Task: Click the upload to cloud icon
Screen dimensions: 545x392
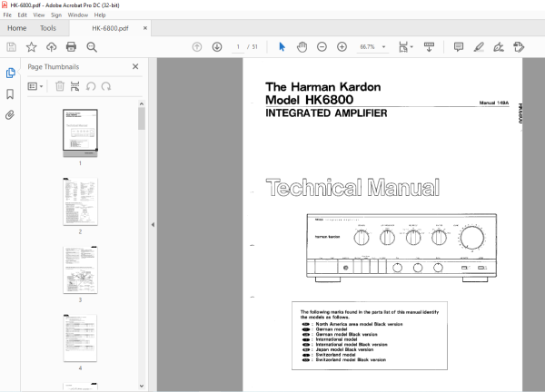Action: coord(52,47)
